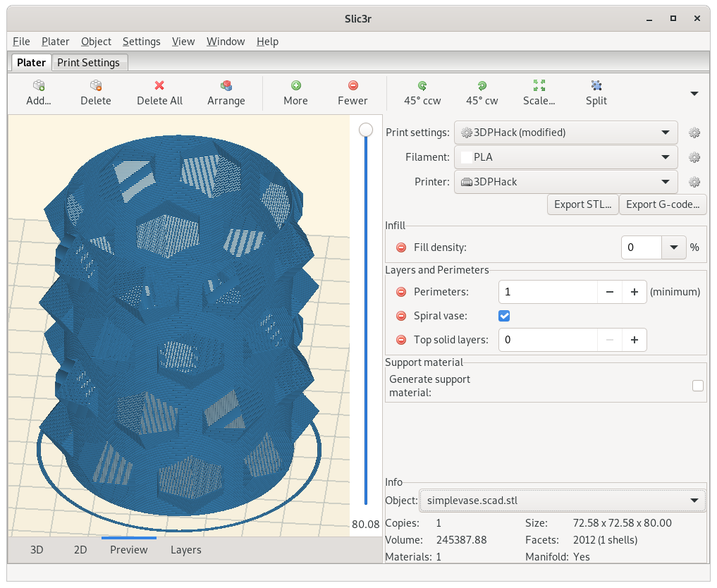Expand the Printer selection dropdown
717x588 pixels.
(x=566, y=182)
